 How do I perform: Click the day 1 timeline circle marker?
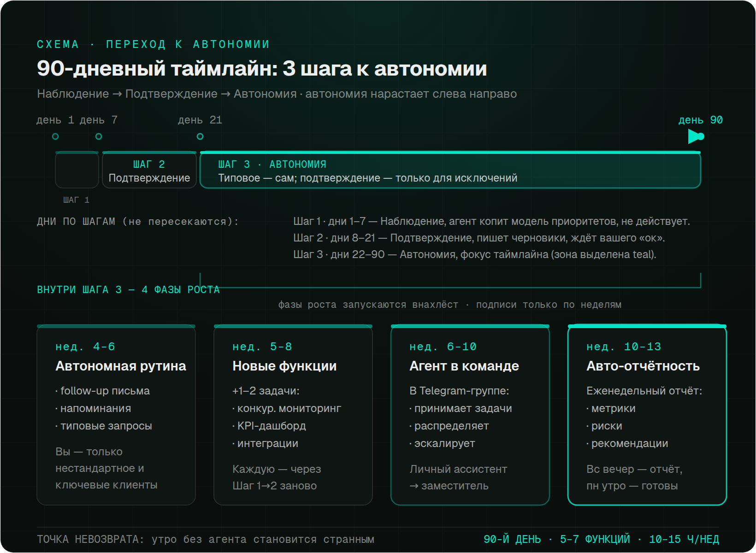(x=55, y=136)
